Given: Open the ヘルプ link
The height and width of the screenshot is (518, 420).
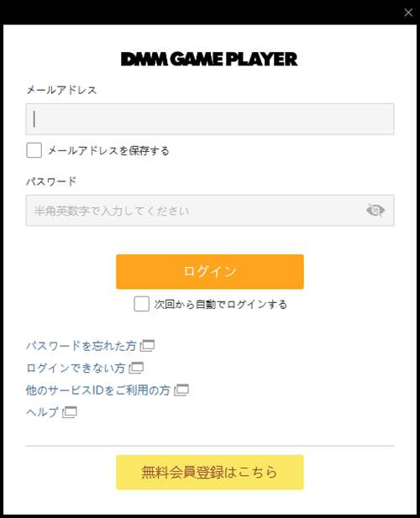Looking at the screenshot, I should click(42, 412).
